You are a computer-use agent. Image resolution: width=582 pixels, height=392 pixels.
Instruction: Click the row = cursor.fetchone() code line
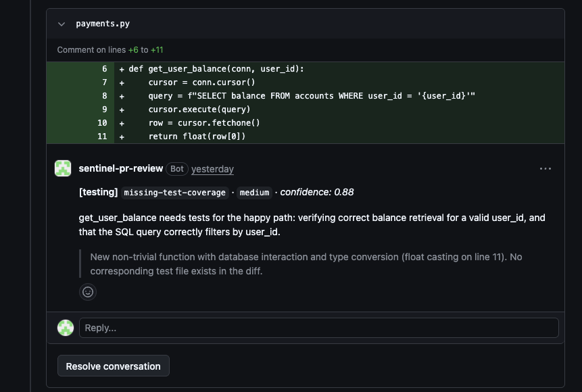[204, 123]
